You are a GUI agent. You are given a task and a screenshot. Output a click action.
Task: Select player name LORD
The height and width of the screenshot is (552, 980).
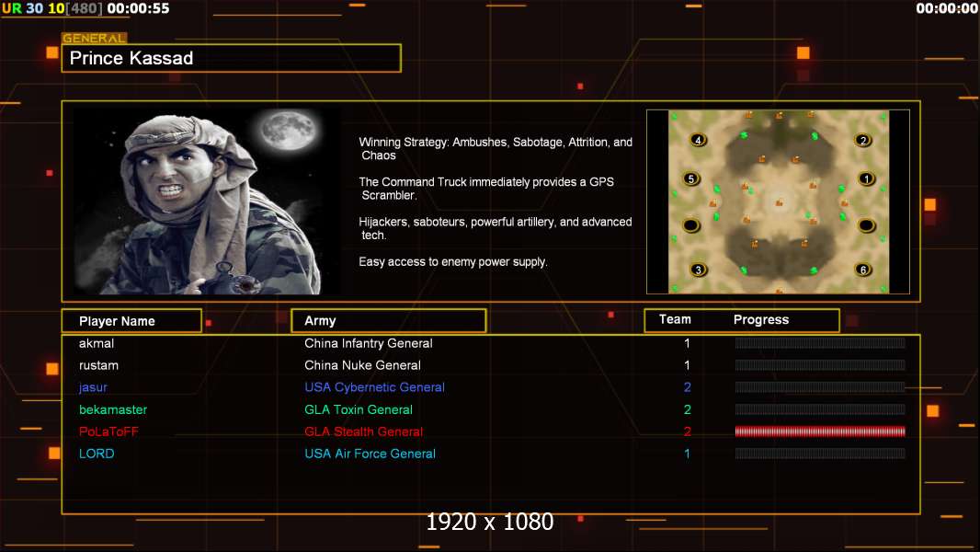point(97,454)
